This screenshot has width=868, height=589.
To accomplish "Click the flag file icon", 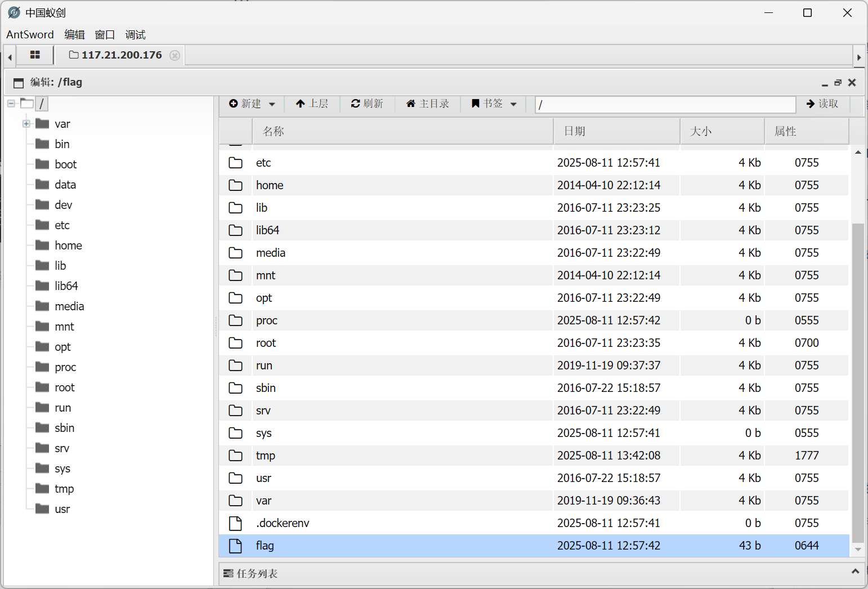I will [x=235, y=546].
